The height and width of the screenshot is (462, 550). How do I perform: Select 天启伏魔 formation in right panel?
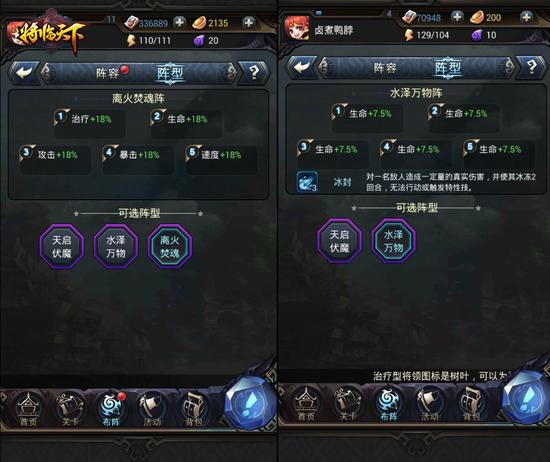(x=339, y=241)
